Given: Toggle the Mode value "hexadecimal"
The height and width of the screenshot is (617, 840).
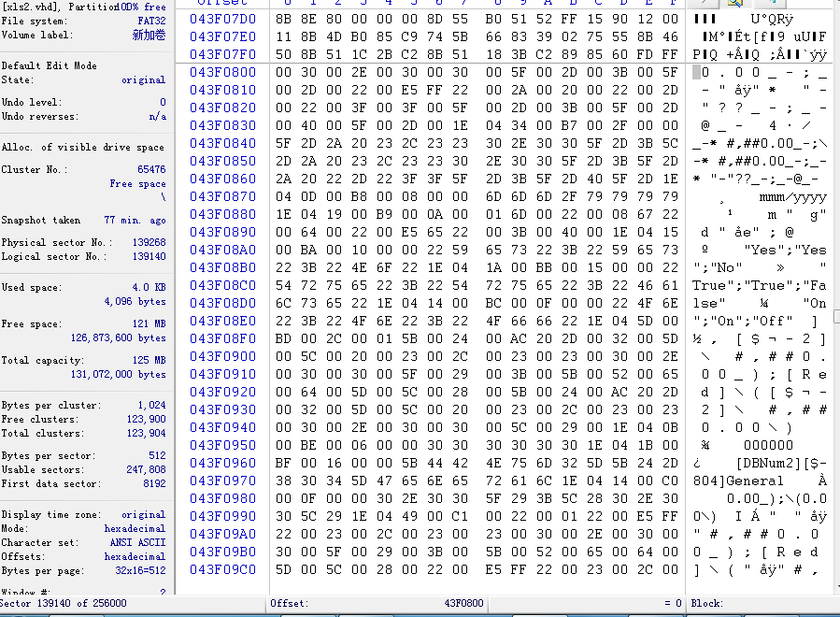Looking at the screenshot, I should pos(135,528).
